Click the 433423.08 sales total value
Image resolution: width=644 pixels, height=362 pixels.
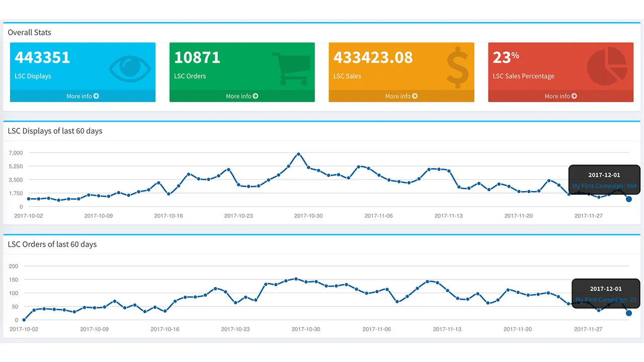[x=373, y=58]
